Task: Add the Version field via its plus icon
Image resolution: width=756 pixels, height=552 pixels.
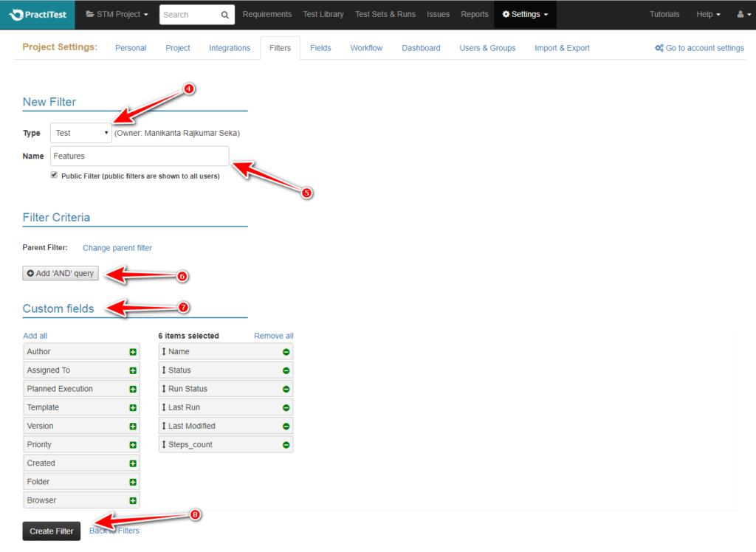Action: pyautogui.click(x=134, y=426)
